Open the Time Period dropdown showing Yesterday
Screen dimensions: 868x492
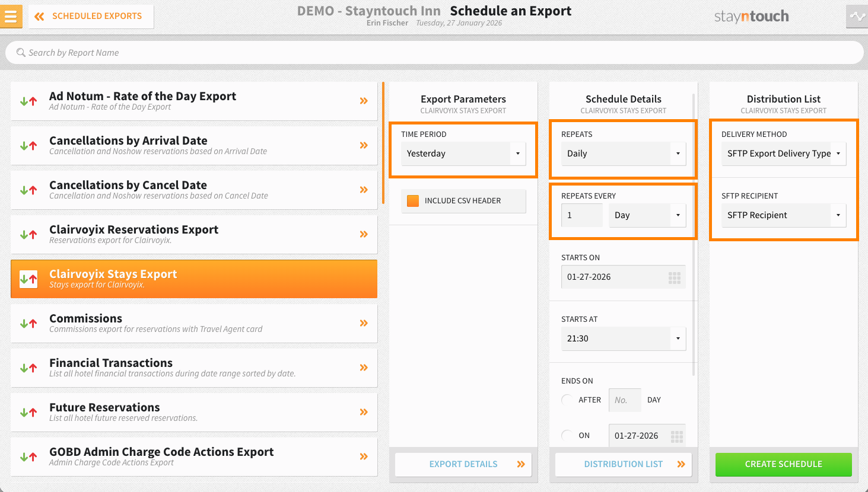pos(463,154)
